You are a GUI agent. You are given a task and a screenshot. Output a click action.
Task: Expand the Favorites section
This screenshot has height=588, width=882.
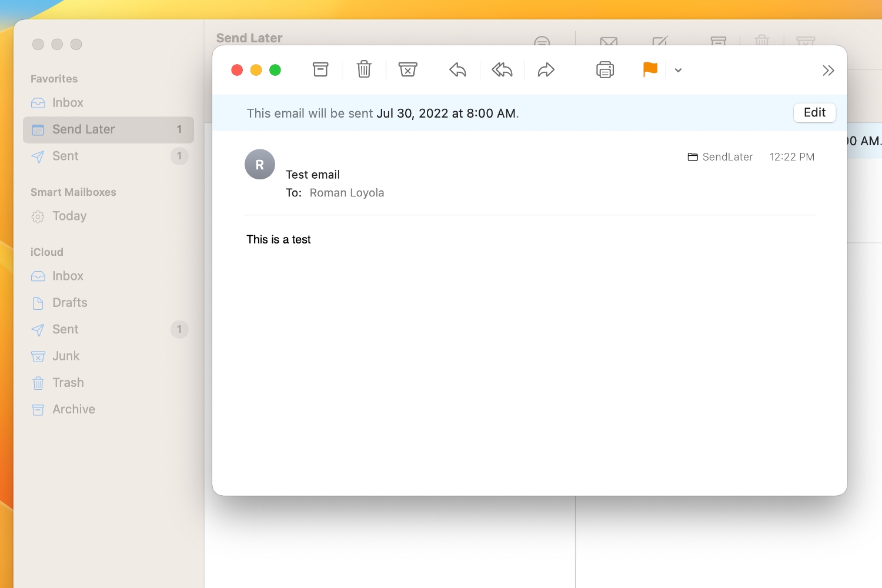(54, 78)
